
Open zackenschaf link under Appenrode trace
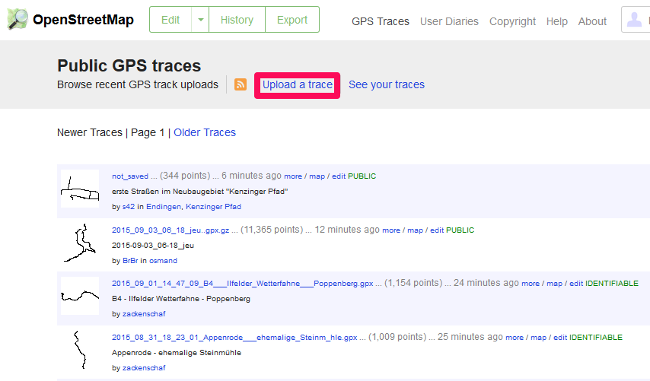pyautogui.click(x=144, y=368)
